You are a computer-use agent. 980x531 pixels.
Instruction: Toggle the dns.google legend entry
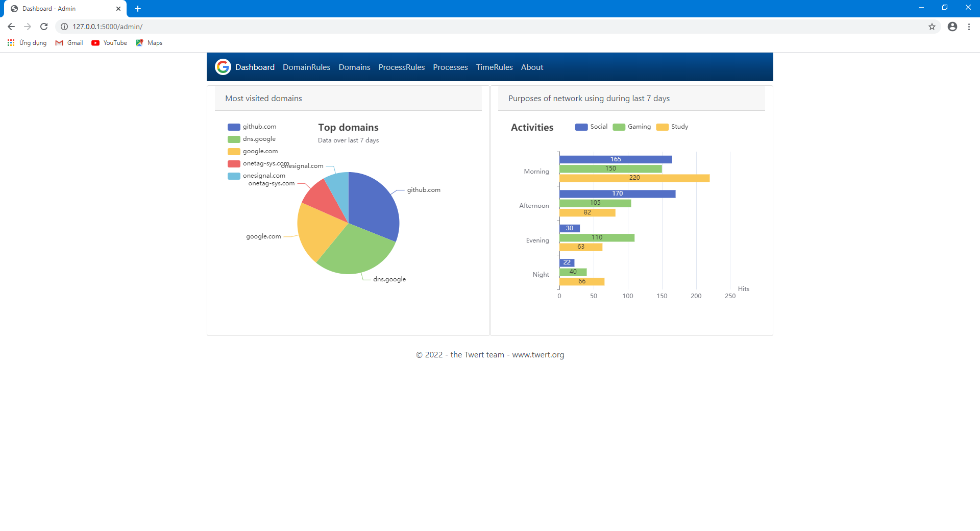point(252,139)
